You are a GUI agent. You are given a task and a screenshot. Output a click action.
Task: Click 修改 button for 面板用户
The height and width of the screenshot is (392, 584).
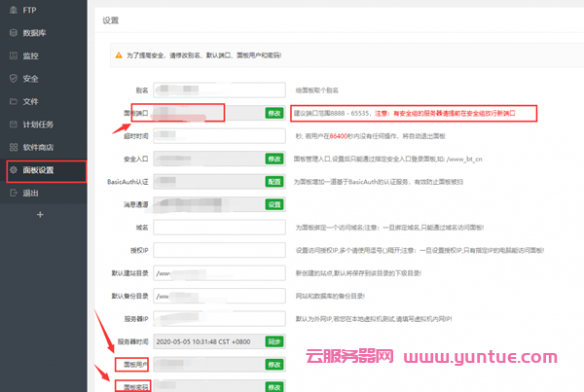point(274,365)
